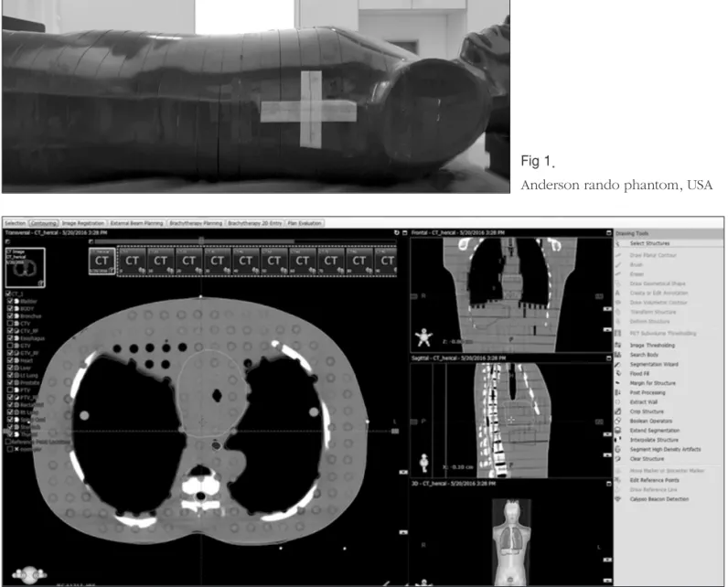Open the Contouring tab

pos(44,223)
